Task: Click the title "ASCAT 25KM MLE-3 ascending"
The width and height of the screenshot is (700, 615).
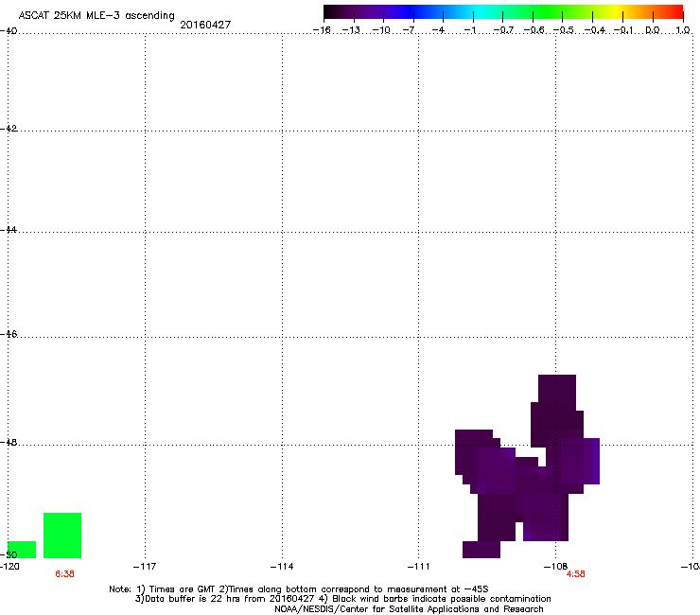Action: pos(96,15)
